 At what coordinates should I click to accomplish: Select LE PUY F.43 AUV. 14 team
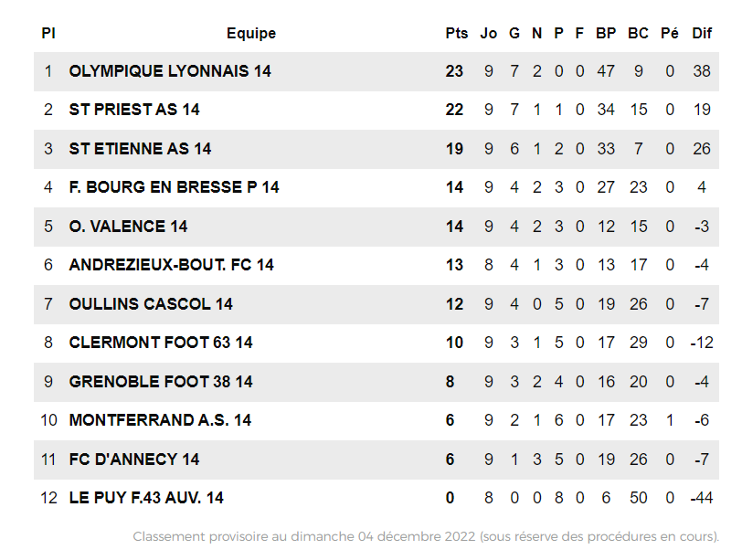coord(146,498)
